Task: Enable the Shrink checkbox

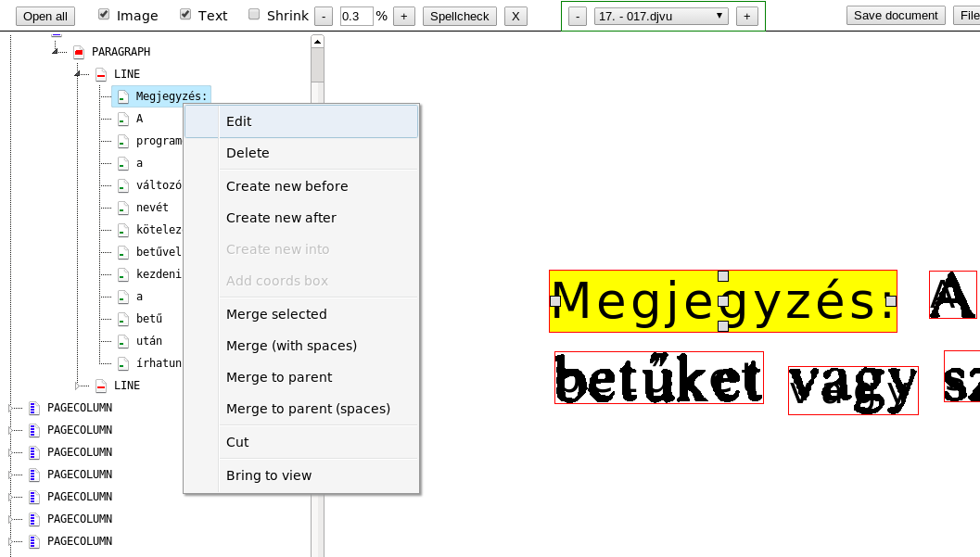Action: click(252, 14)
